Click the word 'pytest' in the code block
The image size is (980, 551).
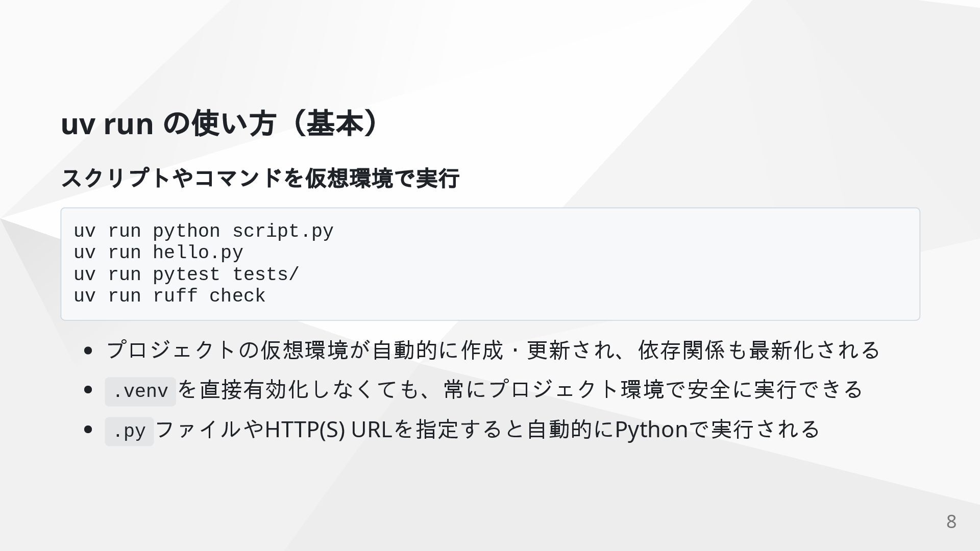[186, 274]
